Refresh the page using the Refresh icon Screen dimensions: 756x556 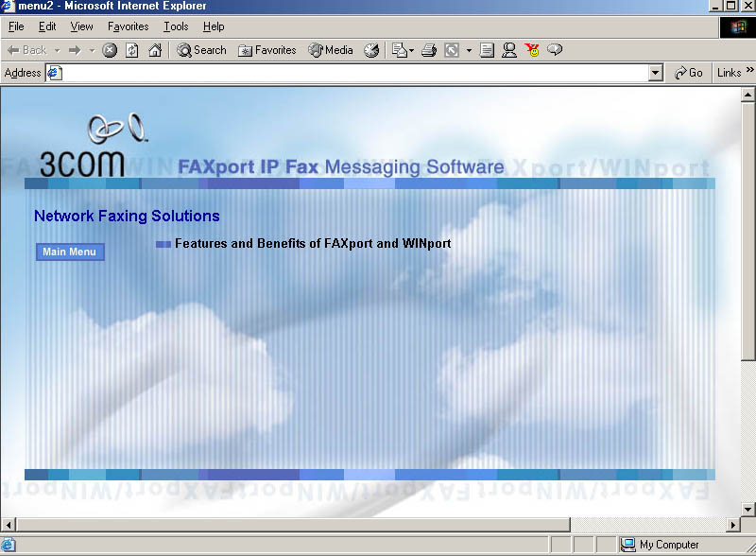click(132, 50)
